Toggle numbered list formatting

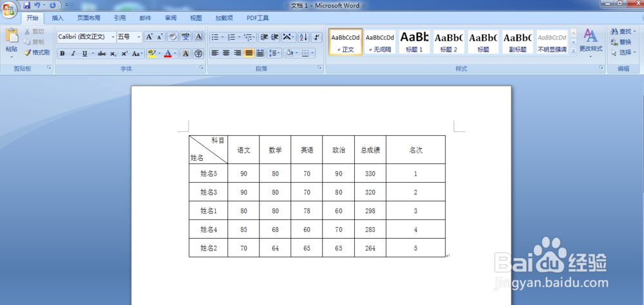(232, 37)
